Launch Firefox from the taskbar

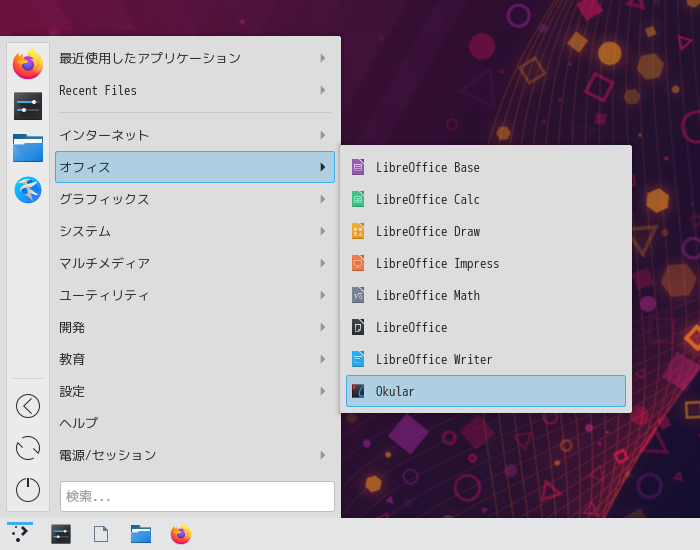pos(181,534)
